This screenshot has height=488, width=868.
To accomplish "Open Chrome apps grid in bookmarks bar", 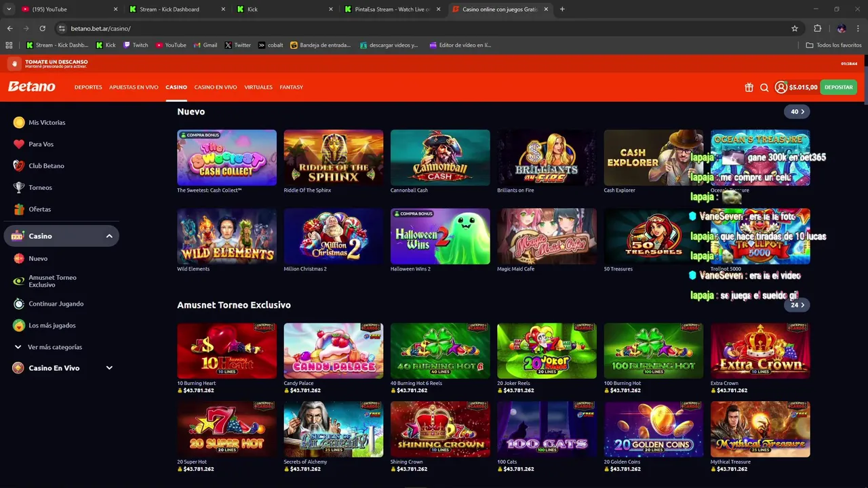I will pyautogui.click(x=9, y=45).
